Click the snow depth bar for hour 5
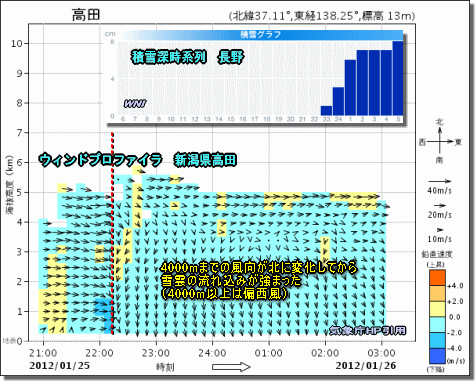475x381 pixels. coord(398,78)
